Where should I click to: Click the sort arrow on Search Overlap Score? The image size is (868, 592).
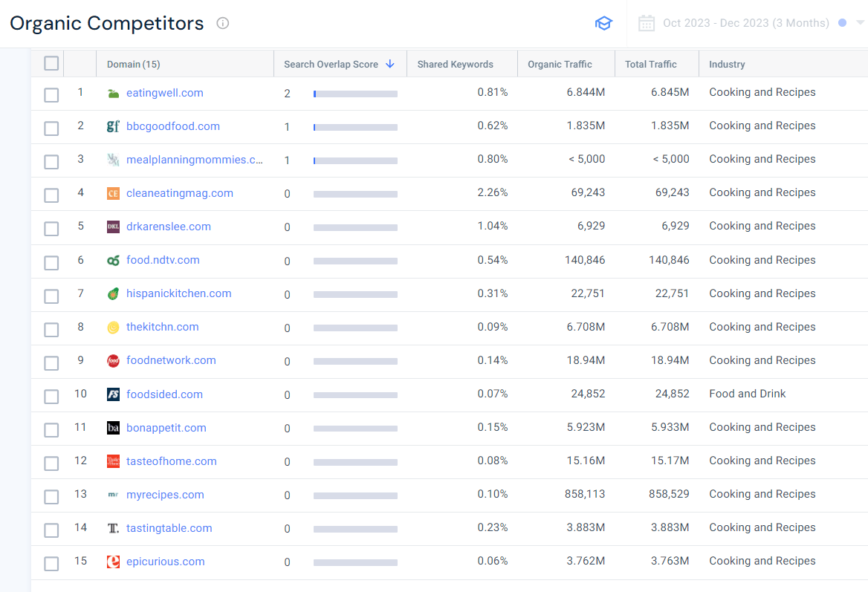390,64
